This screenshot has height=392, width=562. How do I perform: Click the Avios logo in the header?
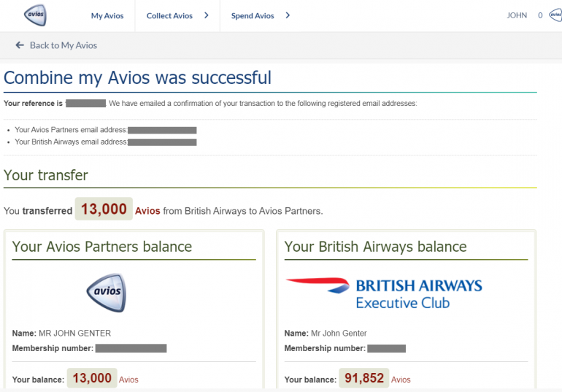[x=35, y=15]
